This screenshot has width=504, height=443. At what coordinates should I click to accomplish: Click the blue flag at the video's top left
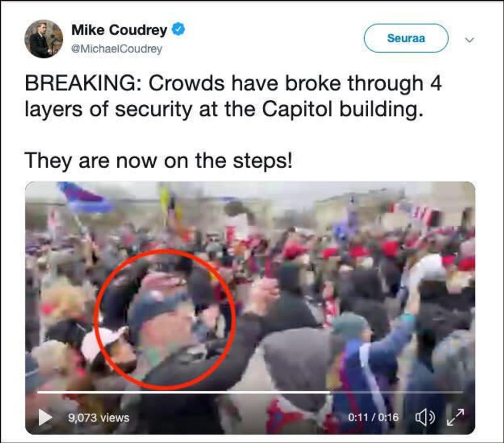85,197
